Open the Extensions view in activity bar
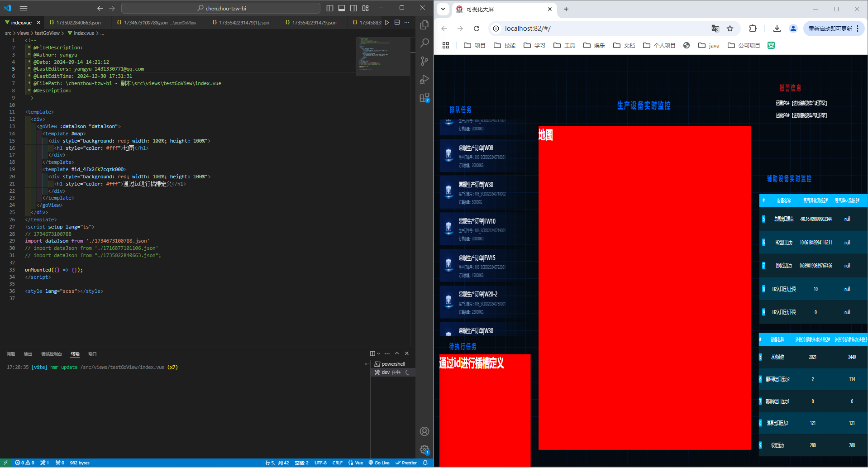 pyautogui.click(x=424, y=98)
